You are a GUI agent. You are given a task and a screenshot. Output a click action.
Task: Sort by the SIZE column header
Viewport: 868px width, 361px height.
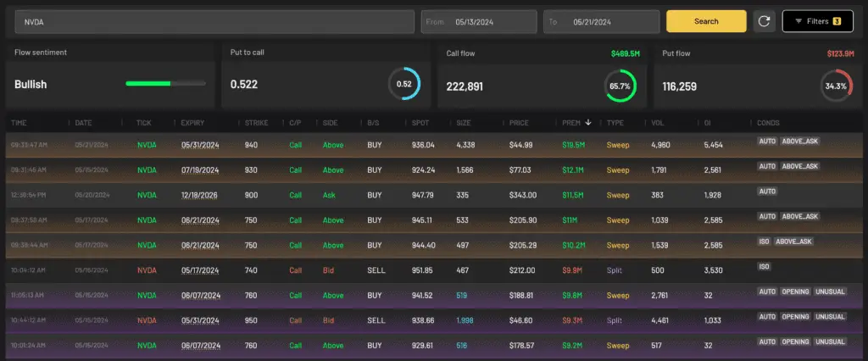[464, 123]
